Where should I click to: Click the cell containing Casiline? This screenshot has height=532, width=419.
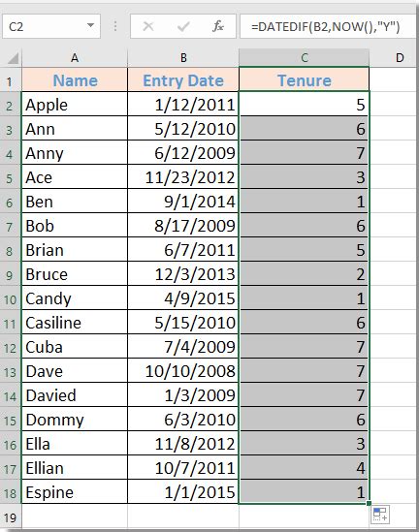pyautogui.click(x=75, y=323)
